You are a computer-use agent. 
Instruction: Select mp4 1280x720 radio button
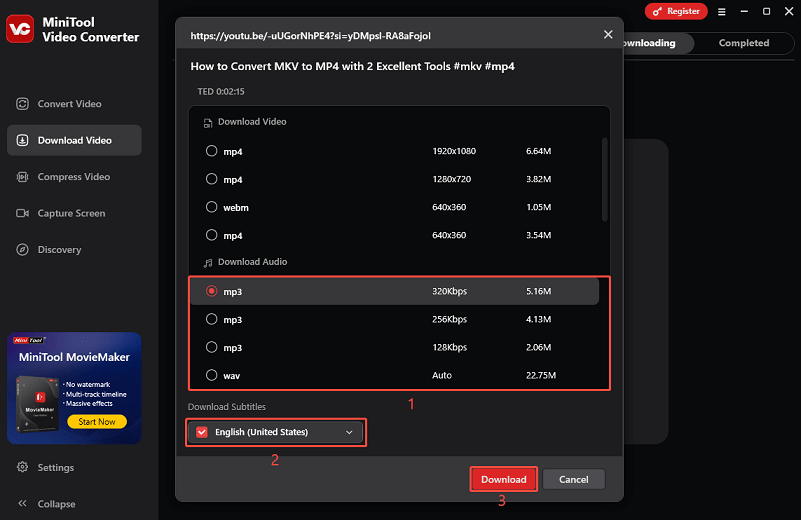click(211, 179)
